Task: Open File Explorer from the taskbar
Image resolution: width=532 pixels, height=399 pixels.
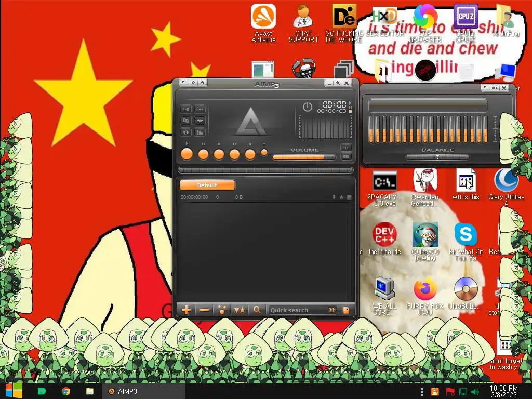Action: coord(89,391)
